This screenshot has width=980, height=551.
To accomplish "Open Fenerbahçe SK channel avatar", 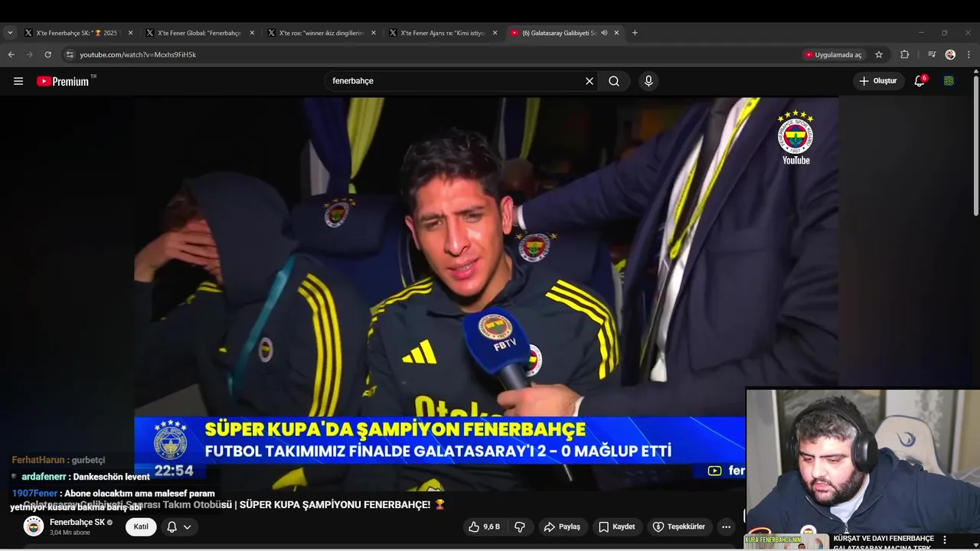I will coord(34,527).
